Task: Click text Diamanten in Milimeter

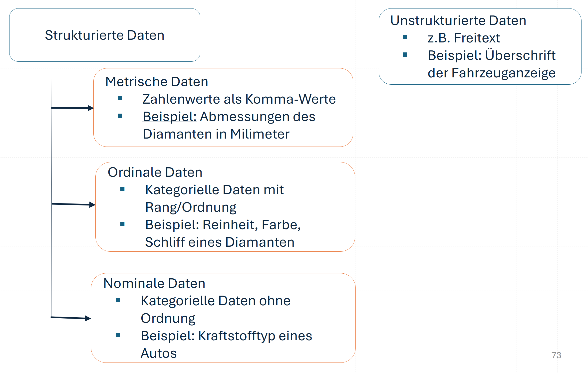Action: click(216, 134)
